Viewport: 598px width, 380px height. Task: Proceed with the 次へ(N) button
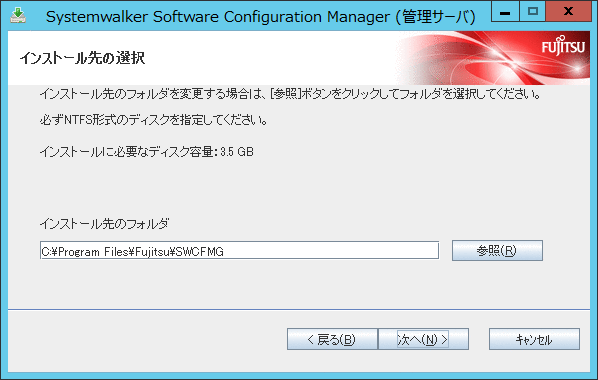(x=423, y=339)
